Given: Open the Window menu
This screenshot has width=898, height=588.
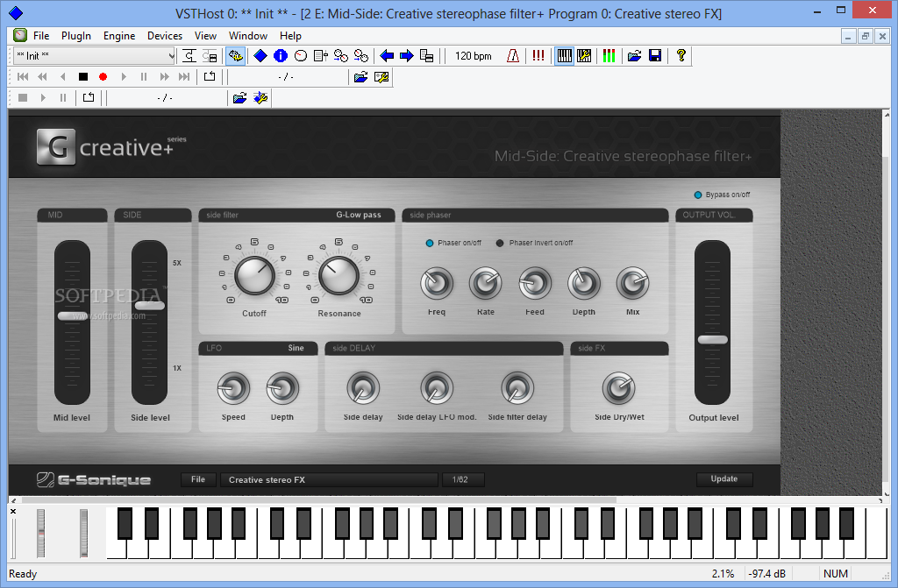Looking at the screenshot, I should click(x=248, y=36).
